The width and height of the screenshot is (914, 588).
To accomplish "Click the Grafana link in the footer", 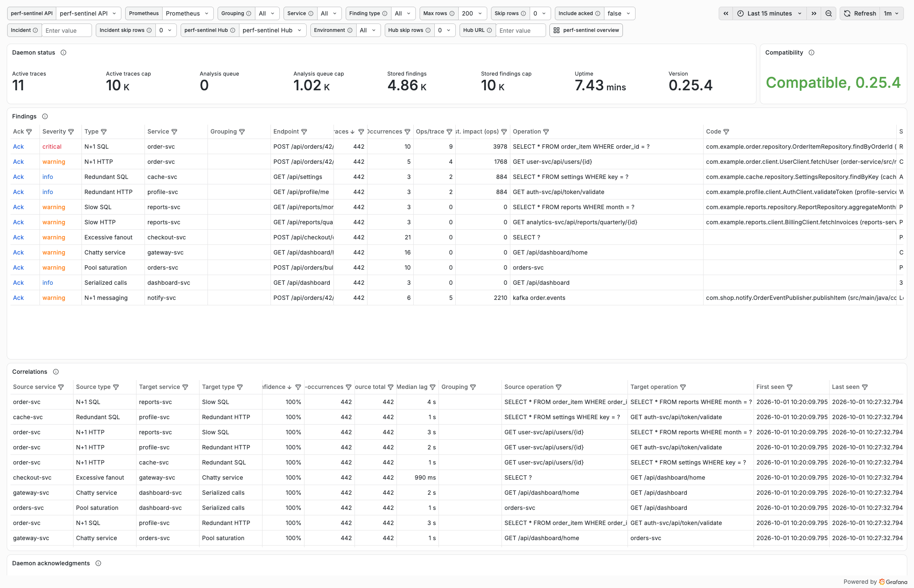I will tap(893, 582).
